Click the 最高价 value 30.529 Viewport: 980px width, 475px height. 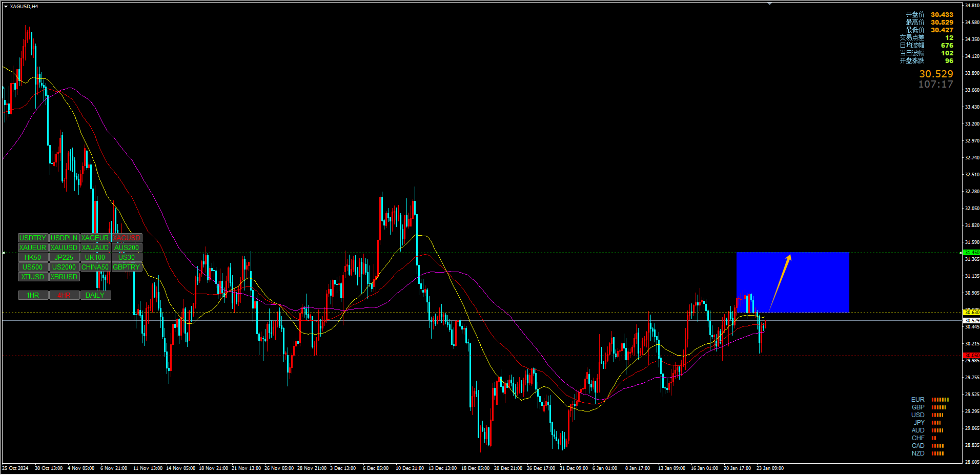[x=942, y=23]
